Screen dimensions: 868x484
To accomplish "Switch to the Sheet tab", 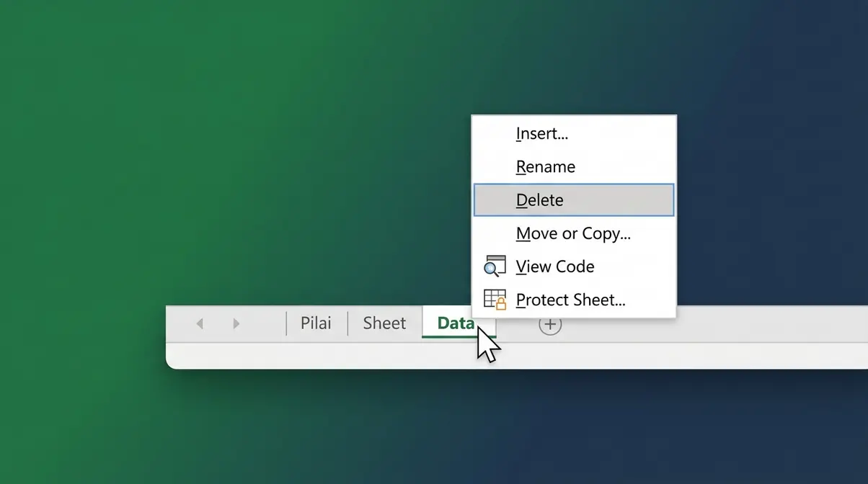I will pos(384,323).
